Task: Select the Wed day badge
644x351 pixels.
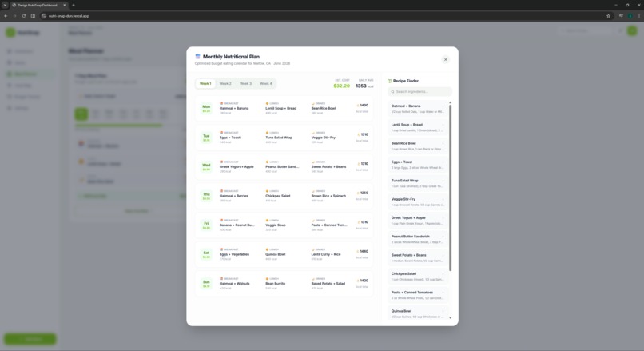Action: point(206,167)
